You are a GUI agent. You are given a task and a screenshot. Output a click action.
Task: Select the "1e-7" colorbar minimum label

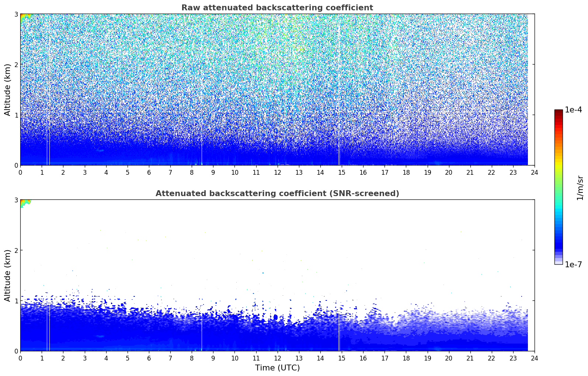pyautogui.click(x=573, y=265)
